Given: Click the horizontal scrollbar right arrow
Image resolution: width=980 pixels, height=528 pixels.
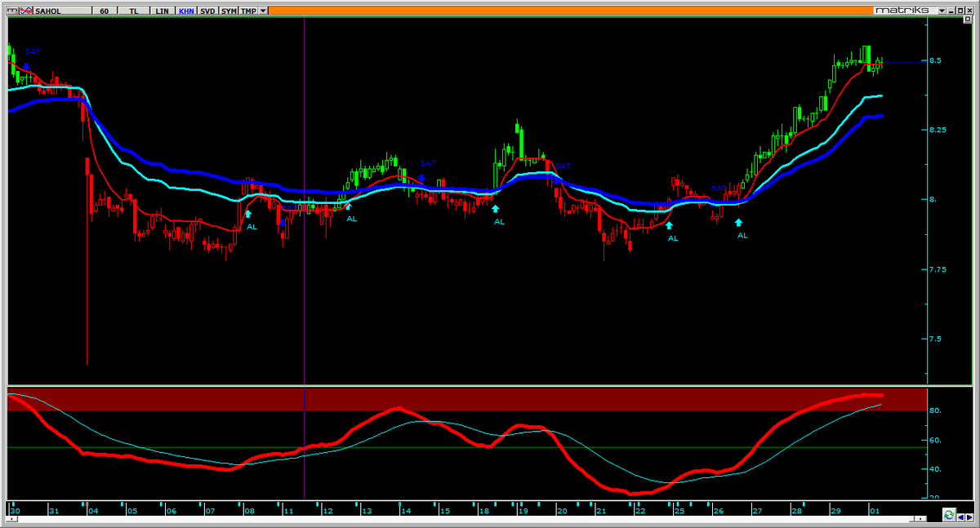Looking at the screenshot, I should pos(922,517).
